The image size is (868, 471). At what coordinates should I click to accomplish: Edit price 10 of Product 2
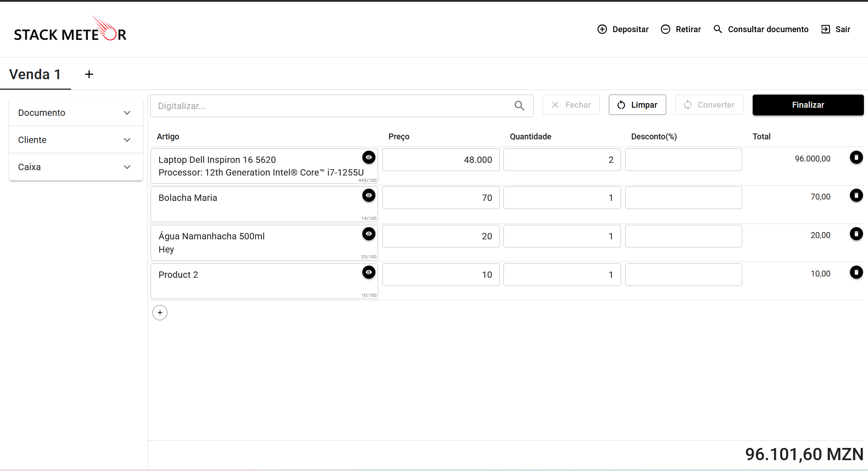tap(441, 275)
